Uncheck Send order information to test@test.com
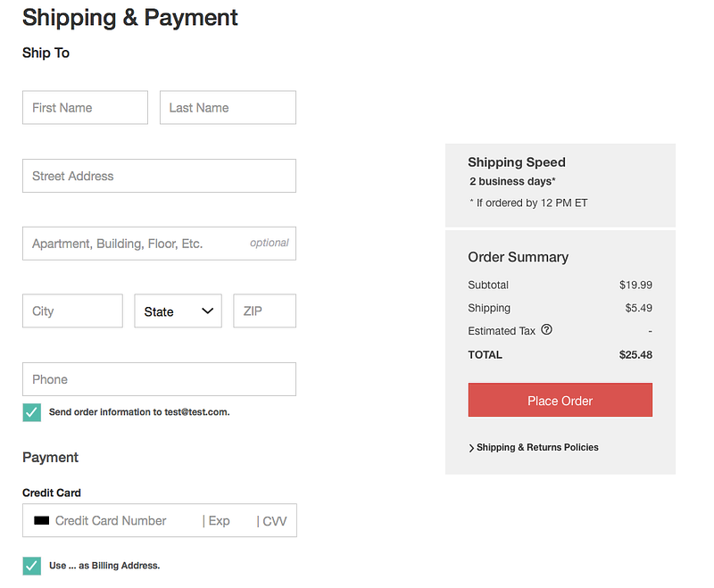714x588 pixels. coord(32,412)
